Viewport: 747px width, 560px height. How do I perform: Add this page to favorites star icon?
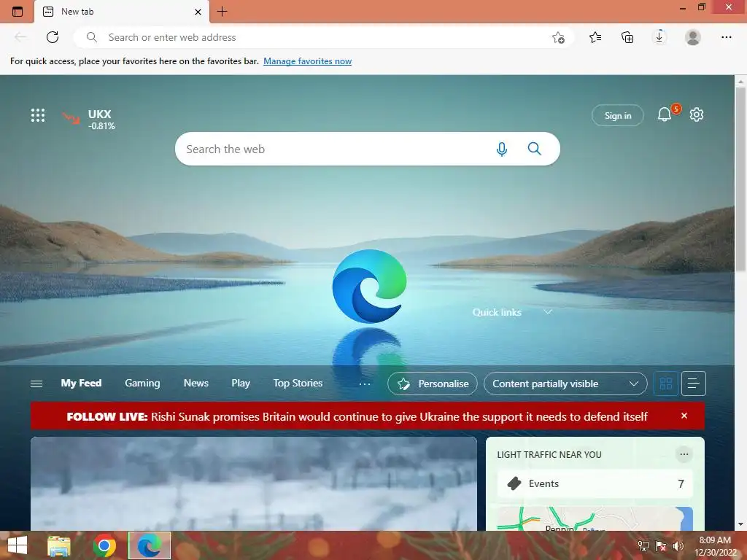click(558, 37)
